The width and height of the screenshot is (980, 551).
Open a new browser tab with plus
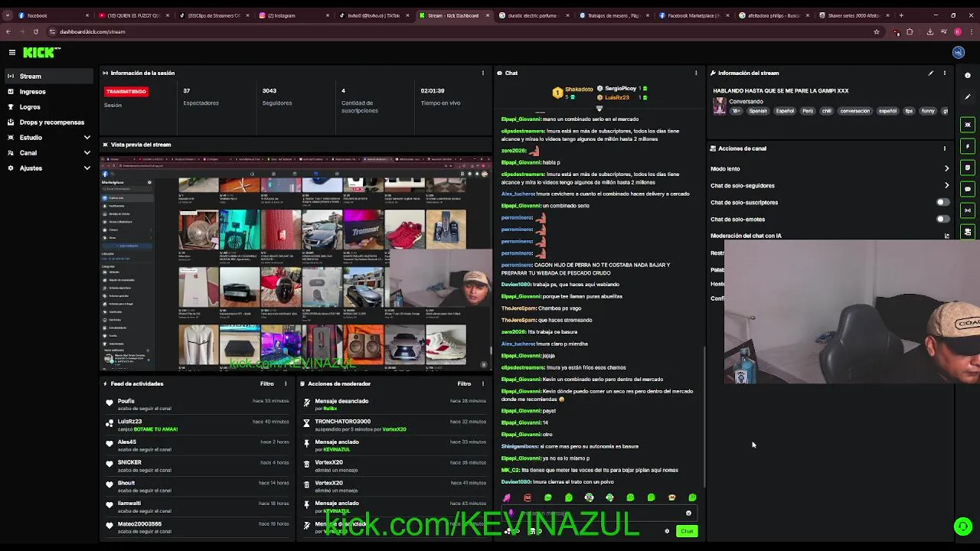[x=901, y=15]
